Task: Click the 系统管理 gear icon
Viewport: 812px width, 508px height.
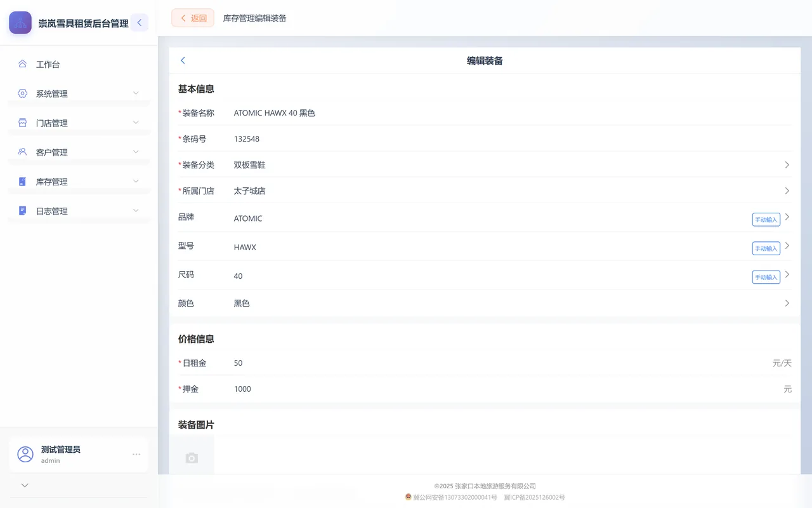Action: click(22, 93)
